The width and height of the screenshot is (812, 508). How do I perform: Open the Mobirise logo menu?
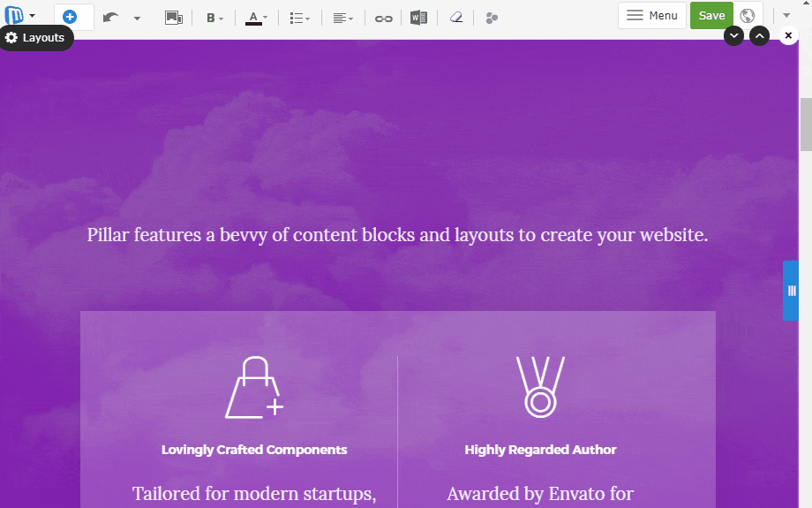(14, 16)
